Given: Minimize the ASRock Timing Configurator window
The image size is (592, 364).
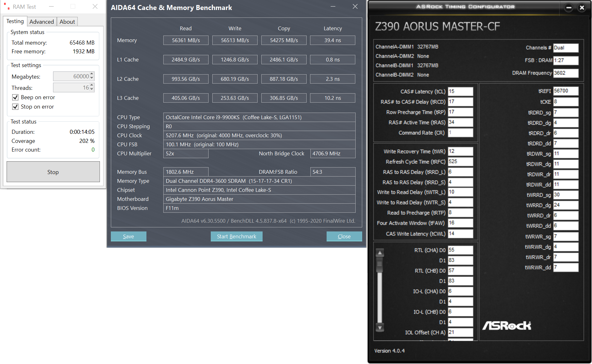Looking at the screenshot, I should point(569,8).
